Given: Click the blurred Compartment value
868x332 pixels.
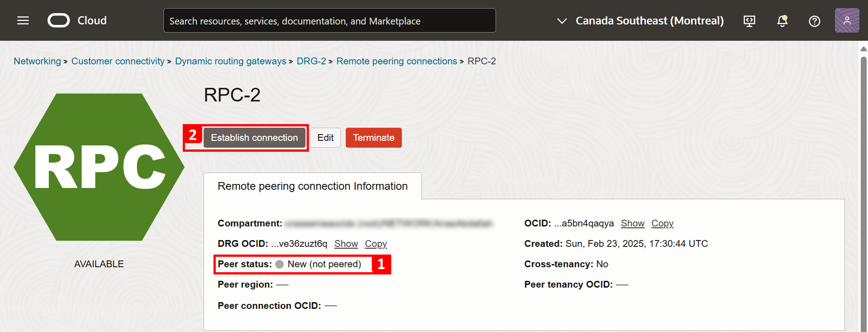Looking at the screenshot, I should pos(389,223).
